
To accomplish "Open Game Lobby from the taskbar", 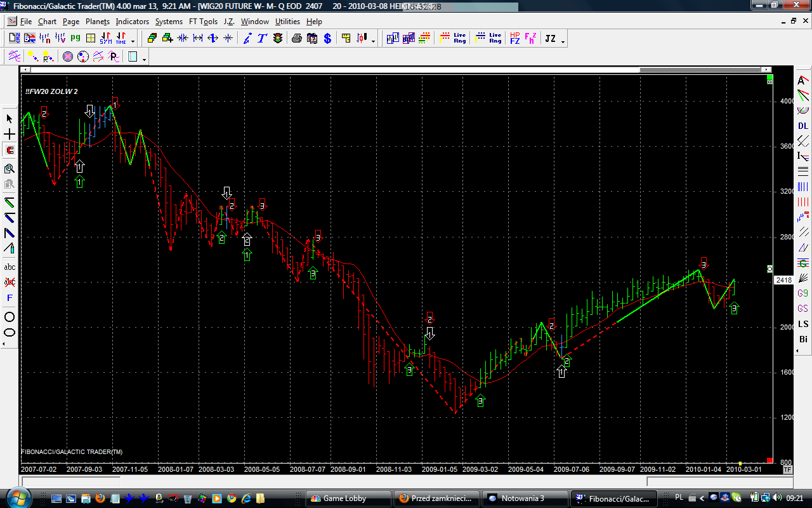I will 345,498.
